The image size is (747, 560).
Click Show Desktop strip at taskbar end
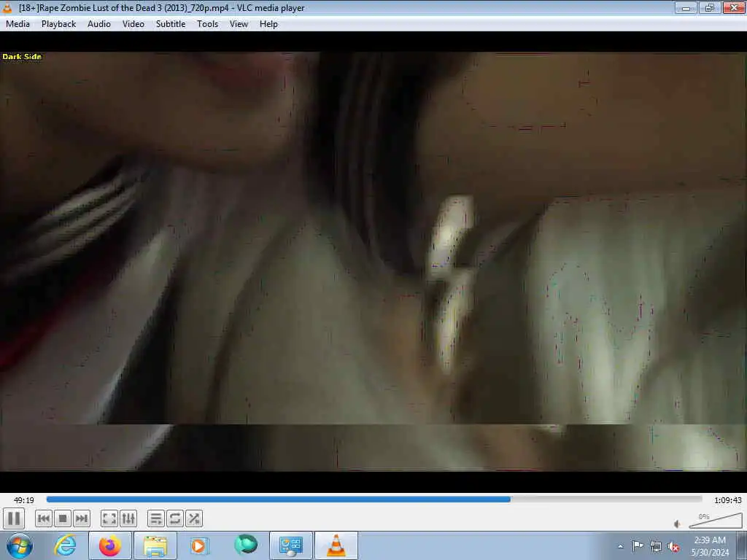pyautogui.click(x=742, y=545)
